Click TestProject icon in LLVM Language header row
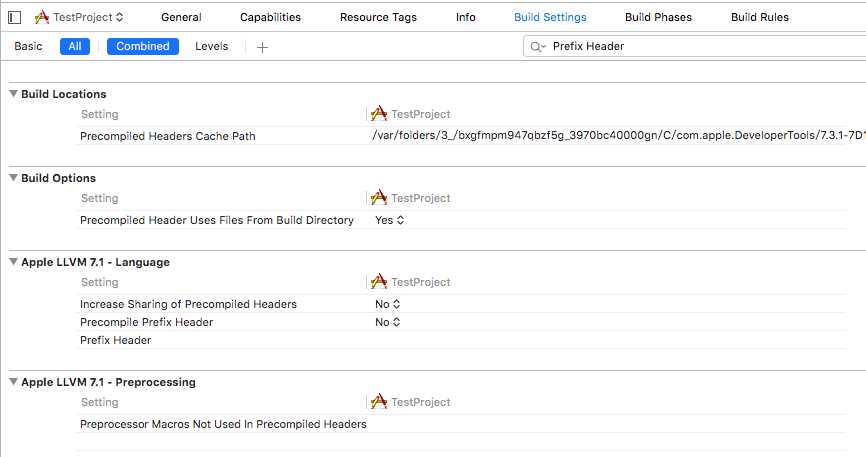 [x=379, y=282]
